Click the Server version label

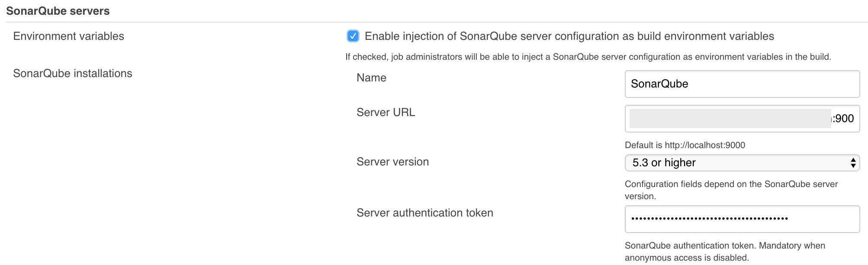tap(392, 162)
